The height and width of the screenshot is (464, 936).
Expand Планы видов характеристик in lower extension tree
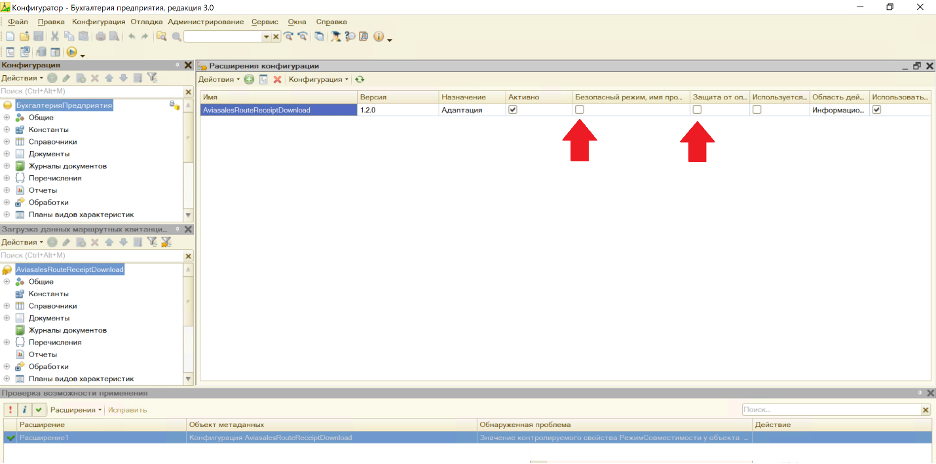click(x=7, y=379)
